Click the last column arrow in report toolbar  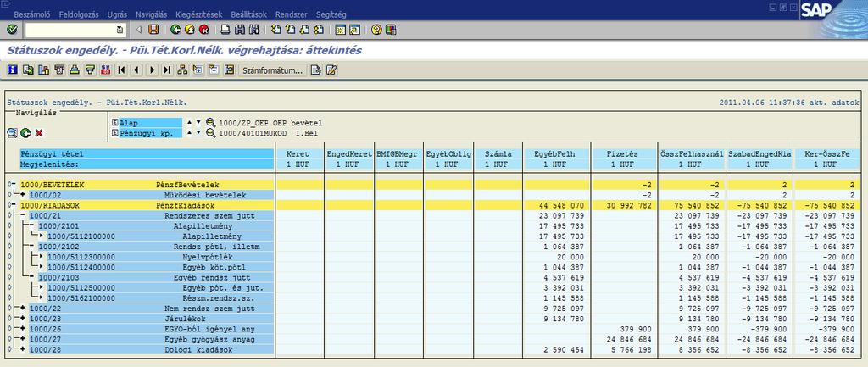click(x=167, y=70)
